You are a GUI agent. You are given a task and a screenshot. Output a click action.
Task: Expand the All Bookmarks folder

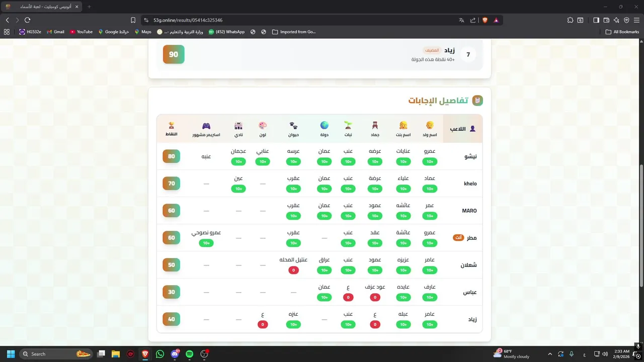point(622,32)
